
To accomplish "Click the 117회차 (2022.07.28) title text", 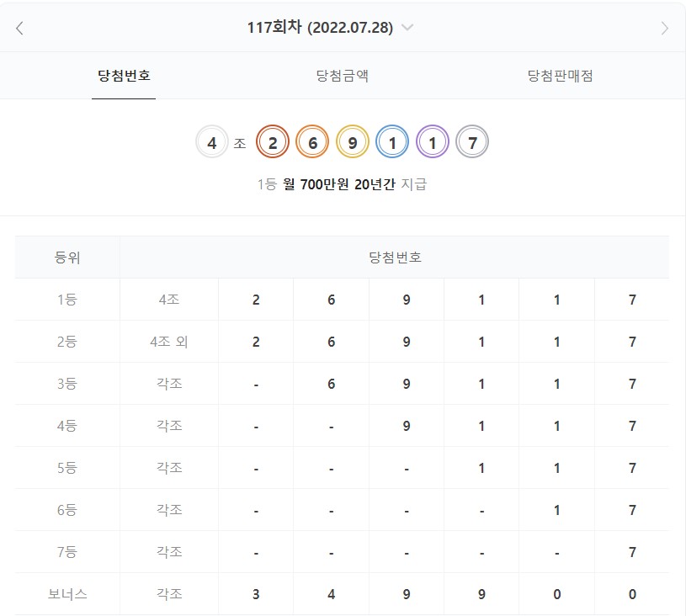I will click(320, 28).
